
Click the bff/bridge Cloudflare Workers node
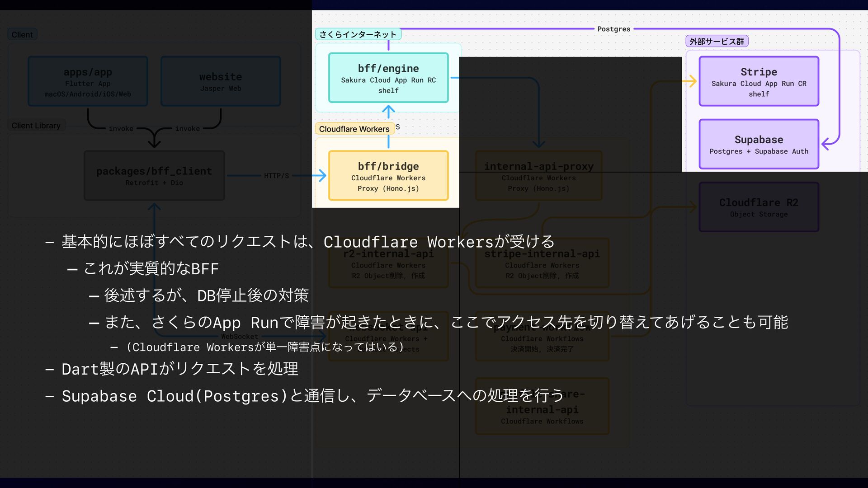(388, 175)
